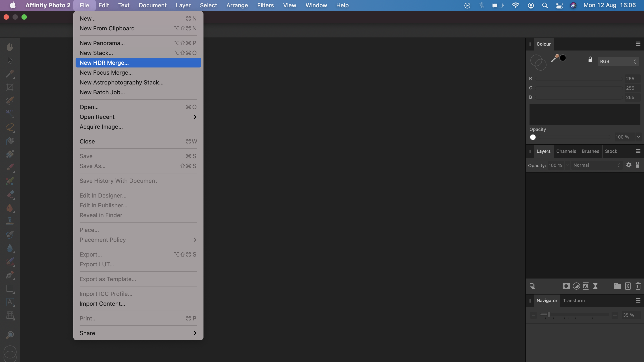Pick the Colour Picker tool in the left toolbar
The width and height of the screenshot is (644, 362).
pyautogui.click(x=10, y=74)
